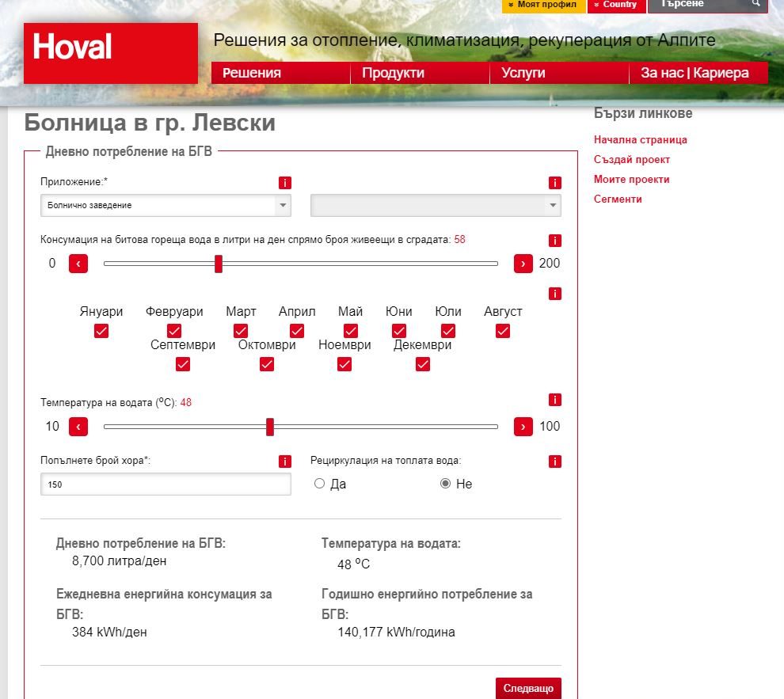This screenshot has height=699, width=784.
Task: Click the info icon for daily water consumption
Action: (x=554, y=240)
